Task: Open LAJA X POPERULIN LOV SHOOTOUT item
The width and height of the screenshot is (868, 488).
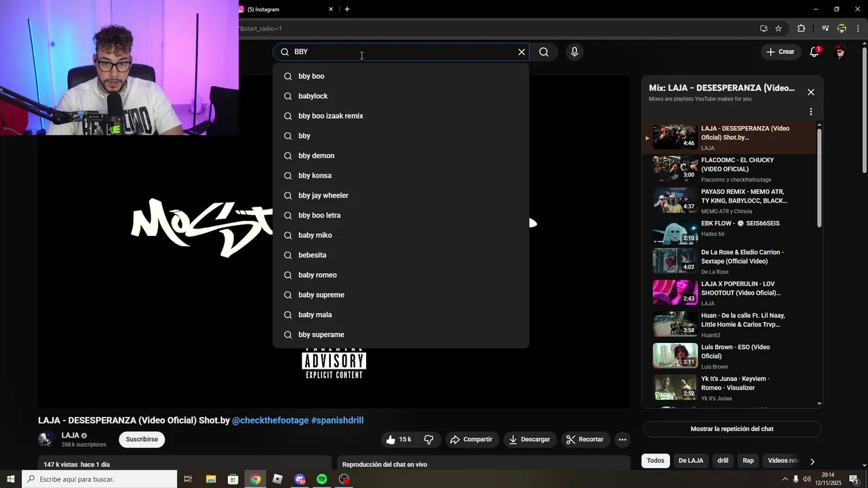Action: (x=729, y=293)
